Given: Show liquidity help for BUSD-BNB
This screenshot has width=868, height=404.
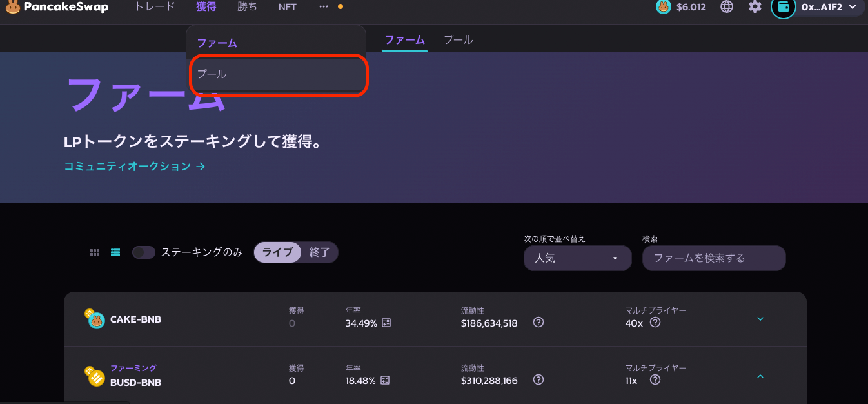Looking at the screenshot, I should coord(538,379).
